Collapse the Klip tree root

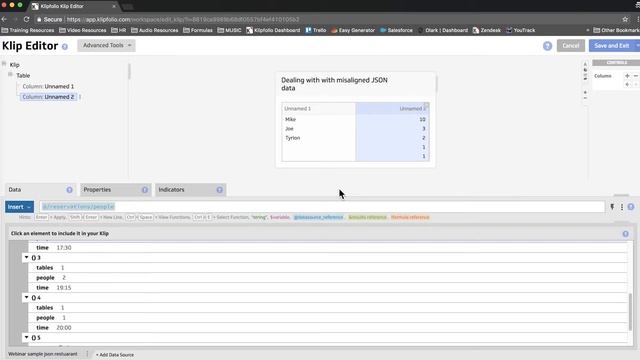point(4,64)
